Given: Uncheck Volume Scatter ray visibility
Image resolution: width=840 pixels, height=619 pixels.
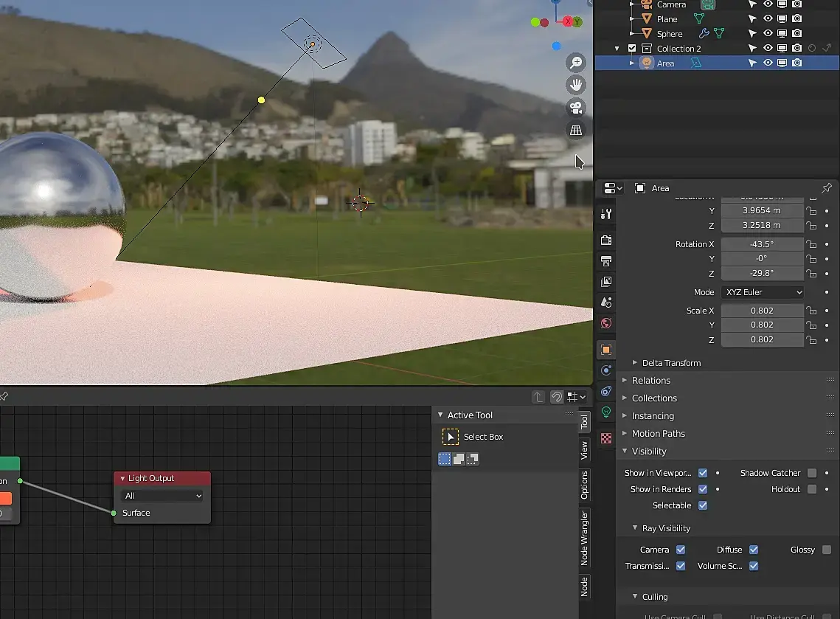Looking at the screenshot, I should 754,566.
